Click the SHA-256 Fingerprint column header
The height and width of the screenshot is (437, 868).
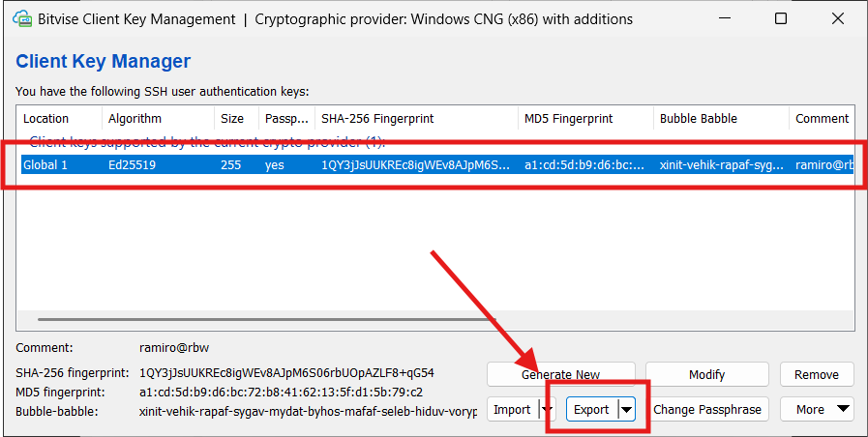coord(416,118)
